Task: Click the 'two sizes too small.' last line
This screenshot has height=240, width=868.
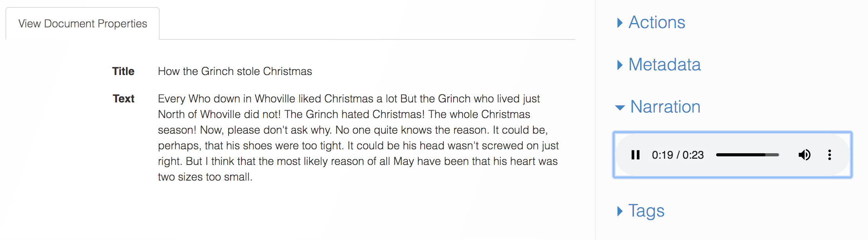Action: (x=205, y=177)
